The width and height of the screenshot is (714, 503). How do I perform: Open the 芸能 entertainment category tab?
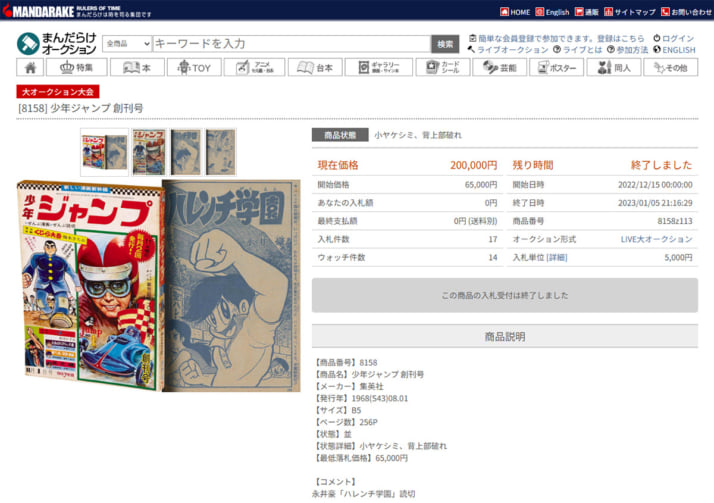[500, 67]
